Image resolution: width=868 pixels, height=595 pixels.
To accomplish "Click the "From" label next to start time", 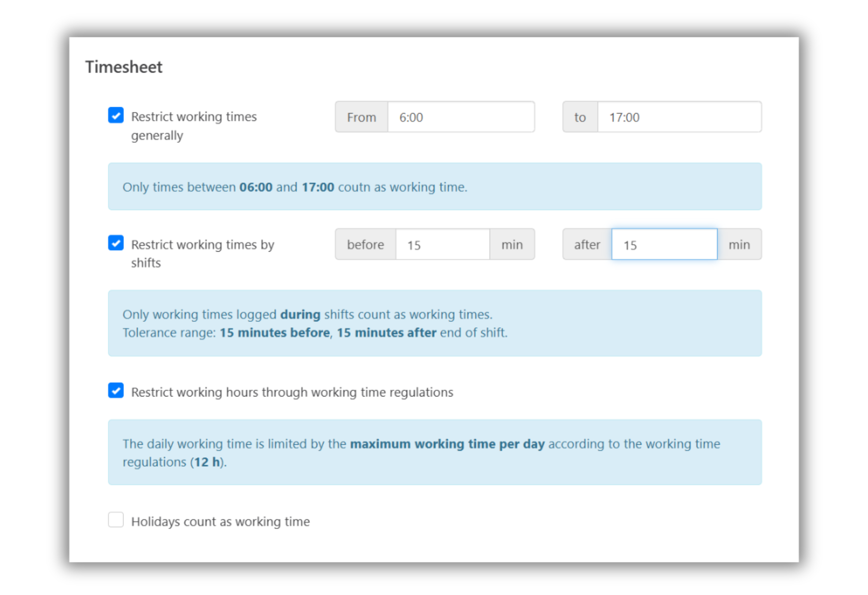I will [x=361, y=117].
